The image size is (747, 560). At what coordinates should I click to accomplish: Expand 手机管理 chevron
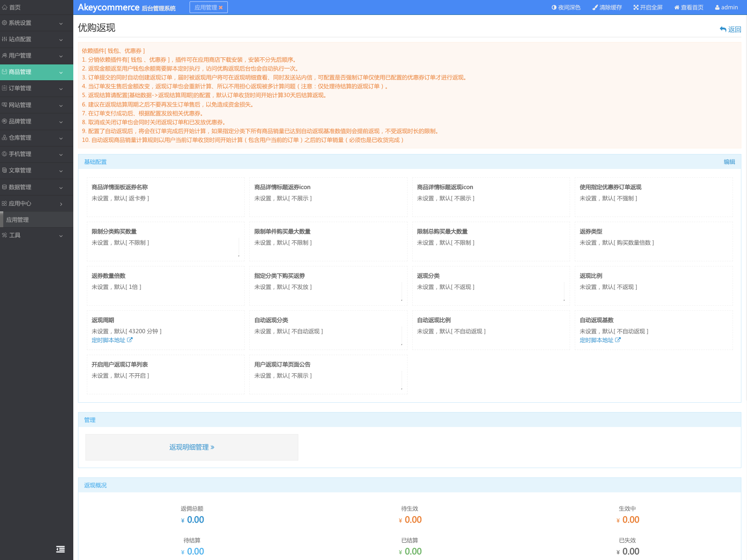pos(61,154)
